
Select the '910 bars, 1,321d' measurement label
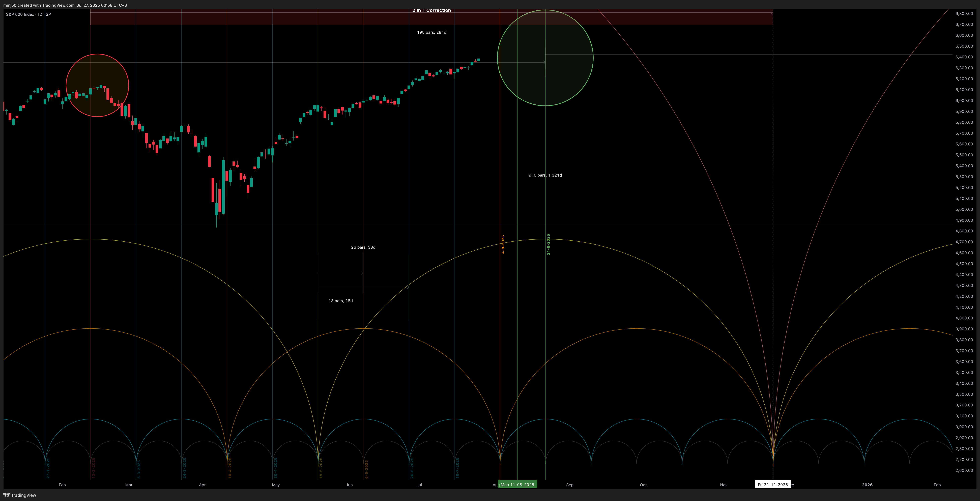pos(545,175)
